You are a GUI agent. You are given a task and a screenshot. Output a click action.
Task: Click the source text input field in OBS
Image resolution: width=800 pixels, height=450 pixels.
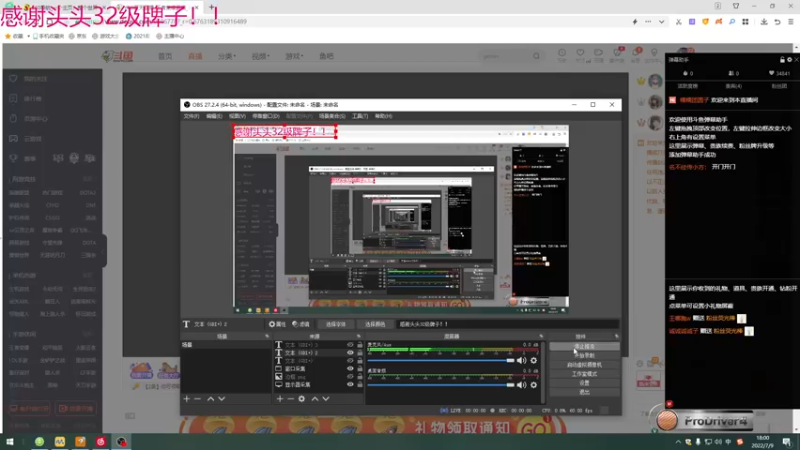coord(508,324)
